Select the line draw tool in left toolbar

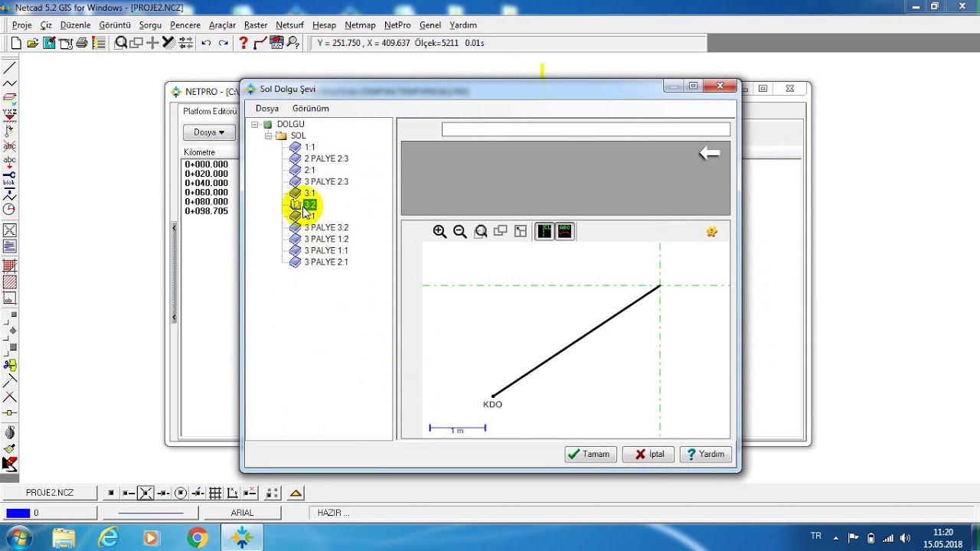(10, 67)
